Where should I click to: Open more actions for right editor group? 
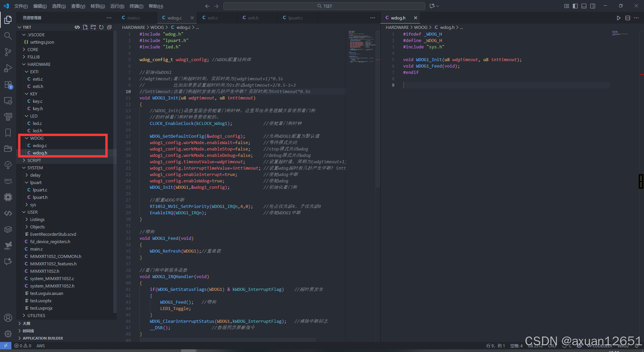(x=636, y=18)
